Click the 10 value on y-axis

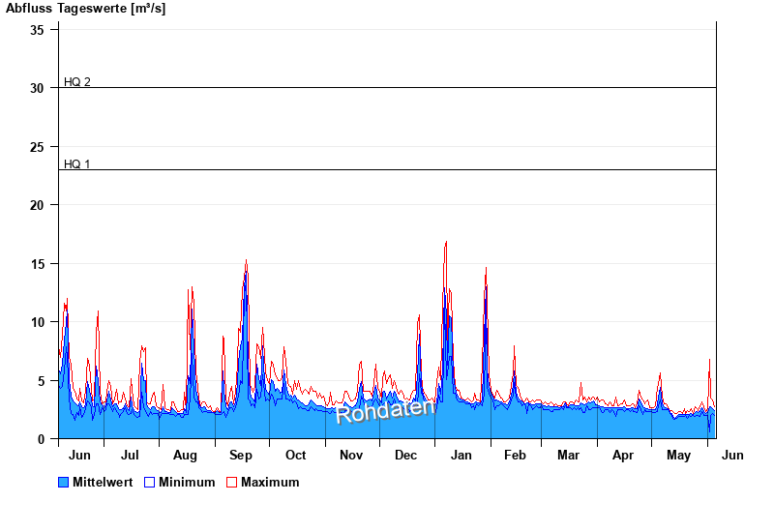(37, 322)
